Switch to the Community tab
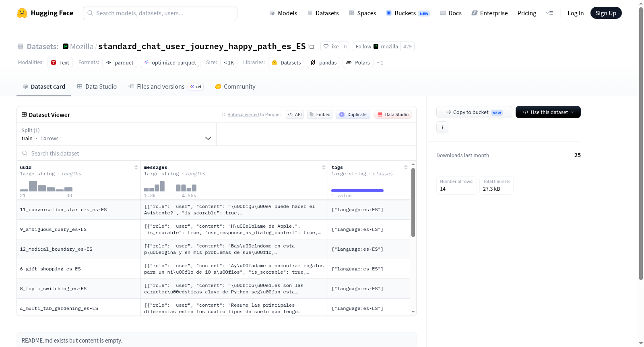The image size is (644, 347). (x=235, y=86)
